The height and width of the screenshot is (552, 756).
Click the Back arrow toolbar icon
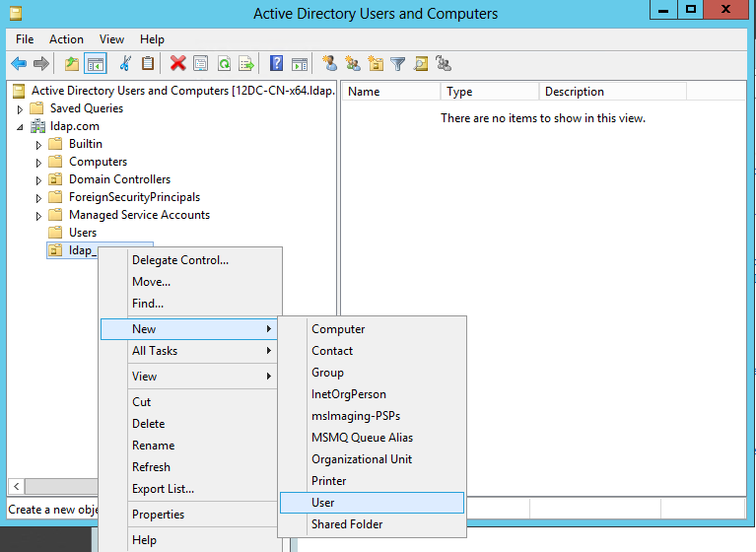[x=19, y=64]
